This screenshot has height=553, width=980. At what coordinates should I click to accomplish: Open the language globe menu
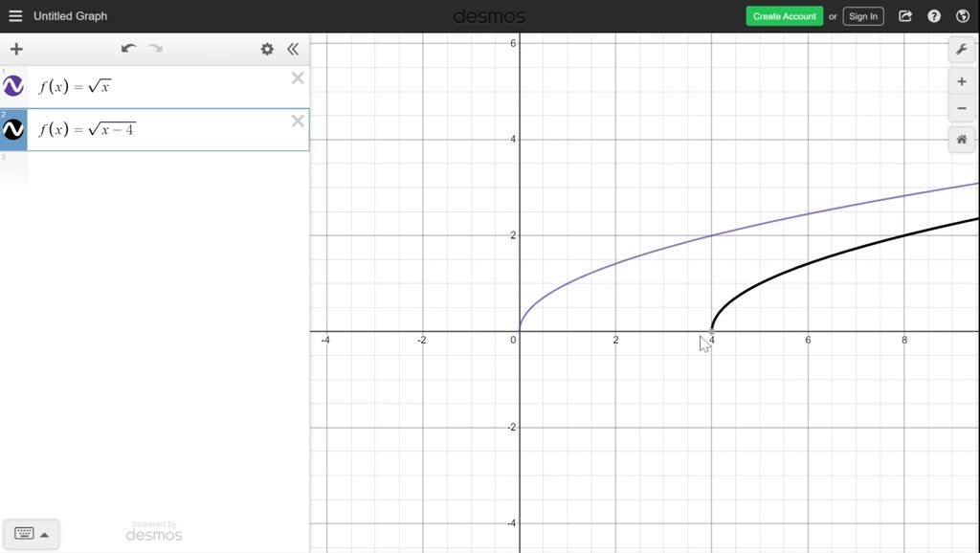pyautogui.click(x=963, y=16)
